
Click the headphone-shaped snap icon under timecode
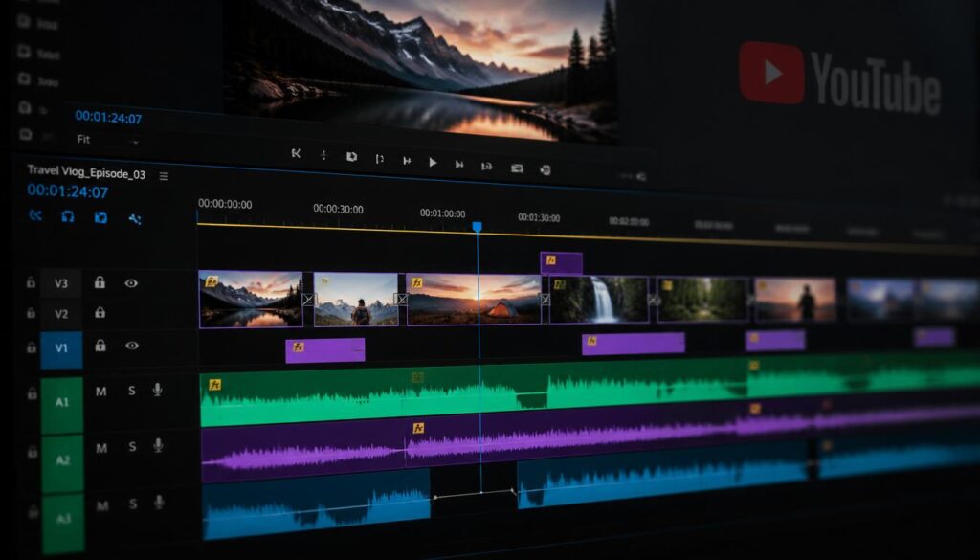(68, 216)
